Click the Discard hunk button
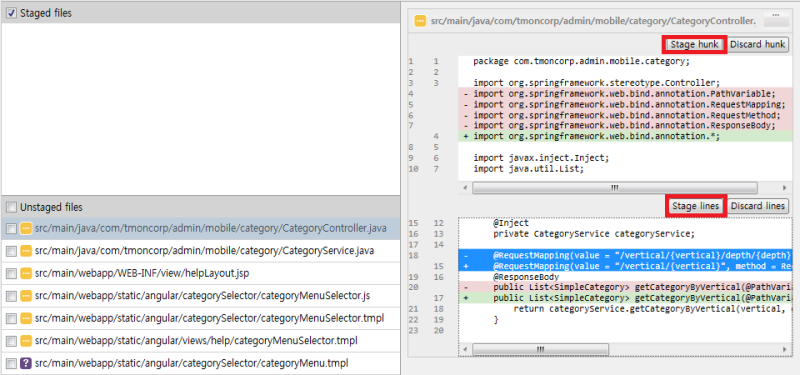 757,44
